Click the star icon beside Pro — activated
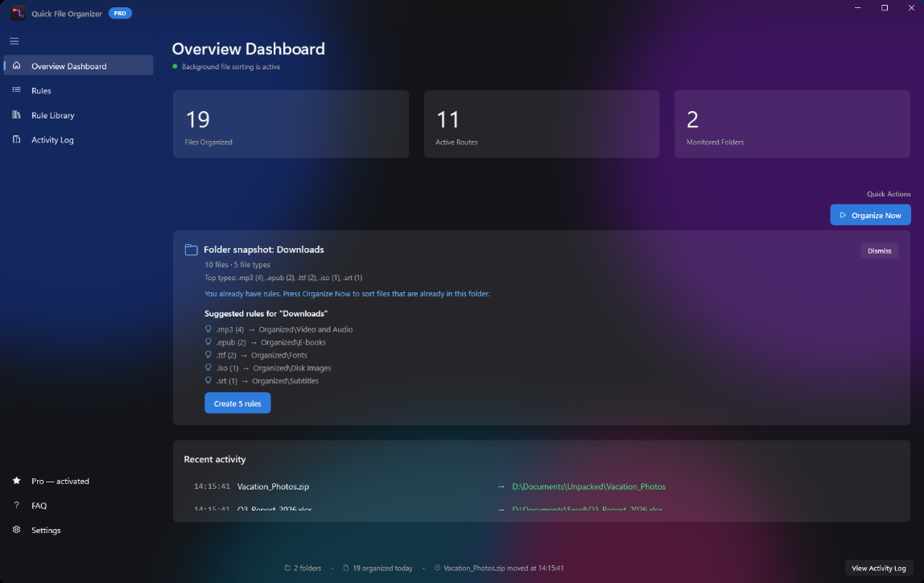 tap(16, 481)
